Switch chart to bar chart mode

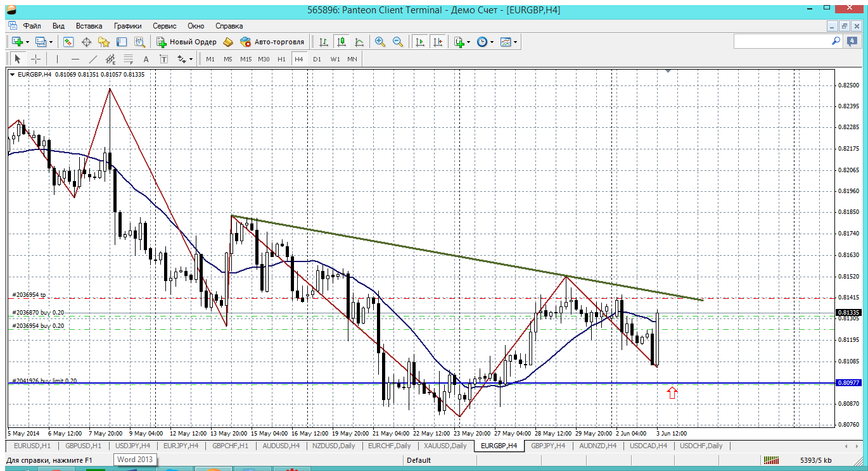pos(324,42)
